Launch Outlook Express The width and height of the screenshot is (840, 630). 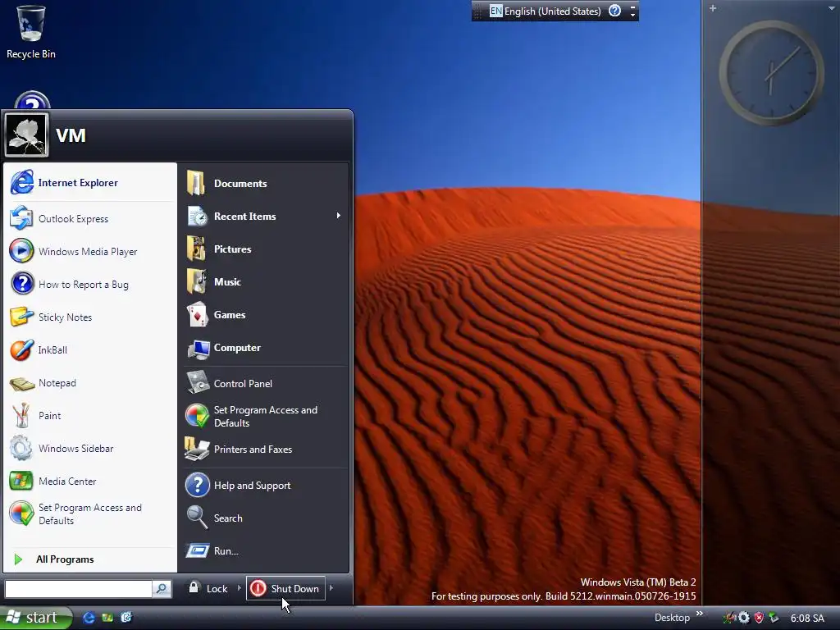[89, 218]
